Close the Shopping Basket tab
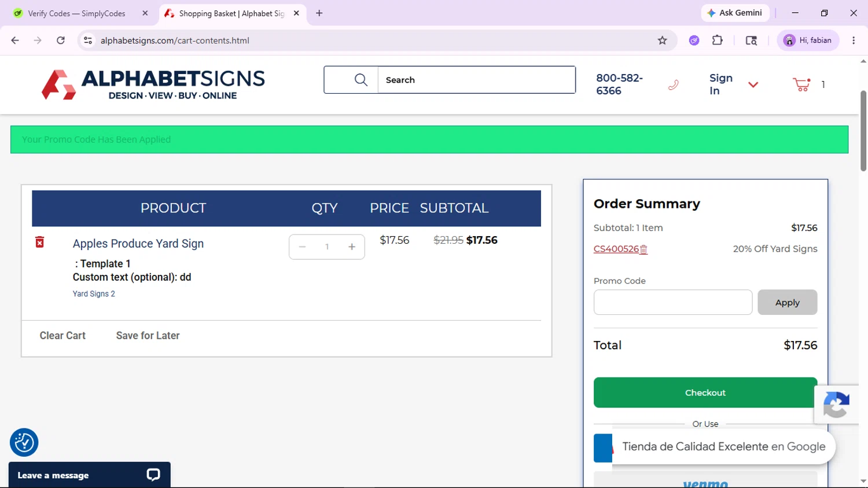Viewport: 868px width, 488px height. 296,13
